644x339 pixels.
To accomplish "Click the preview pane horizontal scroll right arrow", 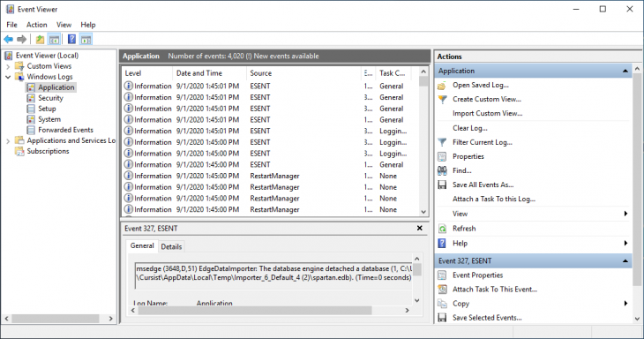I will tap(407, 310).
